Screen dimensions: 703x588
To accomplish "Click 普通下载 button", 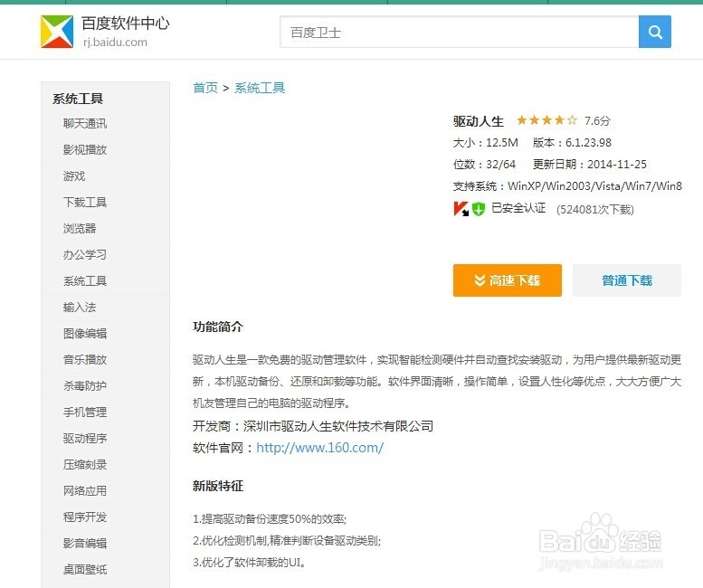I will (x=627, y=280).
